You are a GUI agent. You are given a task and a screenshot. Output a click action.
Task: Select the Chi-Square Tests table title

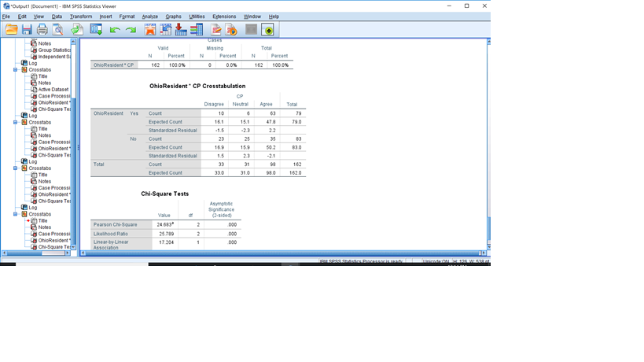tap(165, 194)
